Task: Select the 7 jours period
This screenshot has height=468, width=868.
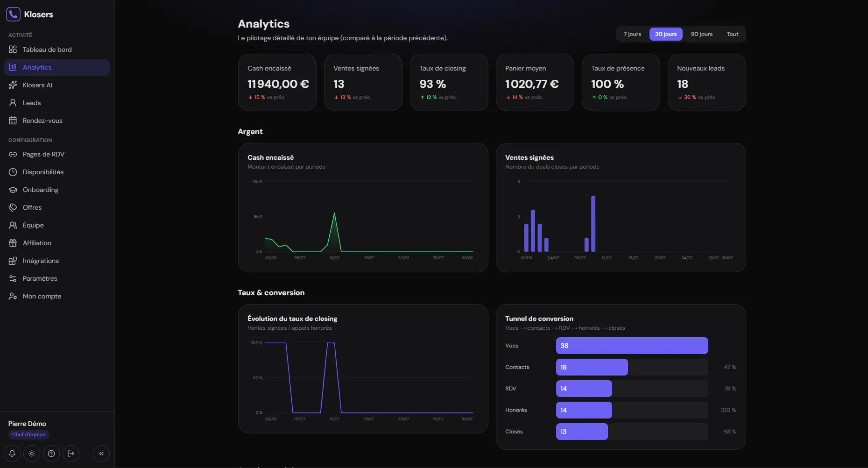Action: 632,34
